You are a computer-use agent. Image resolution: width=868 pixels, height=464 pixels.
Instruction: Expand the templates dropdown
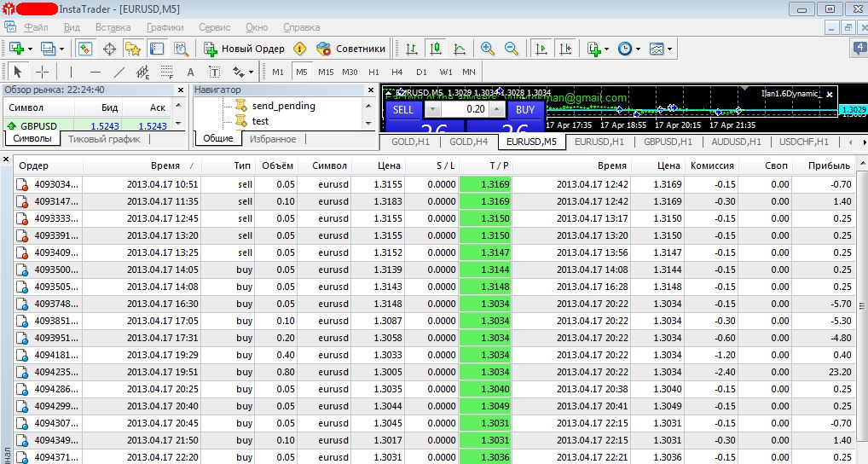(670, 49)
